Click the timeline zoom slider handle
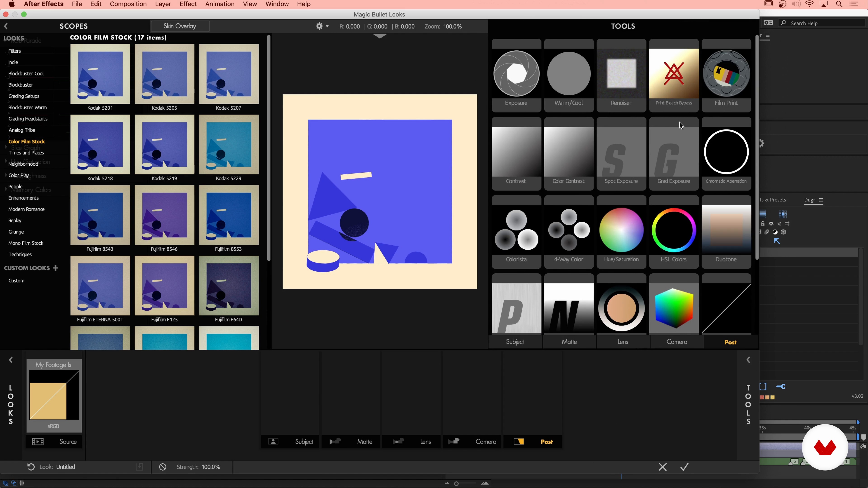 456,484
